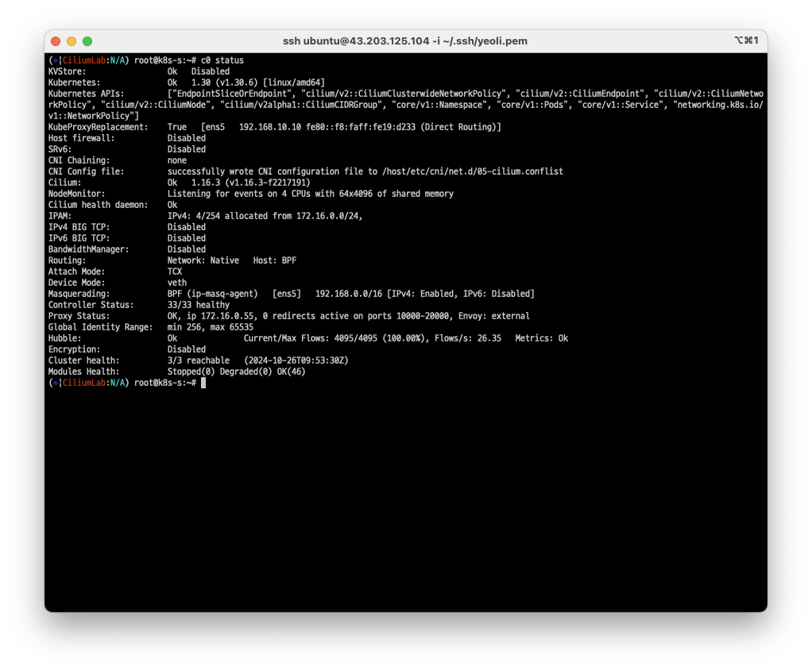Select the masquerade CIDR '192.168.0.0/16'
Image resolution: width=812 pixels, height=671 pixels.
(x=349, y=294)
